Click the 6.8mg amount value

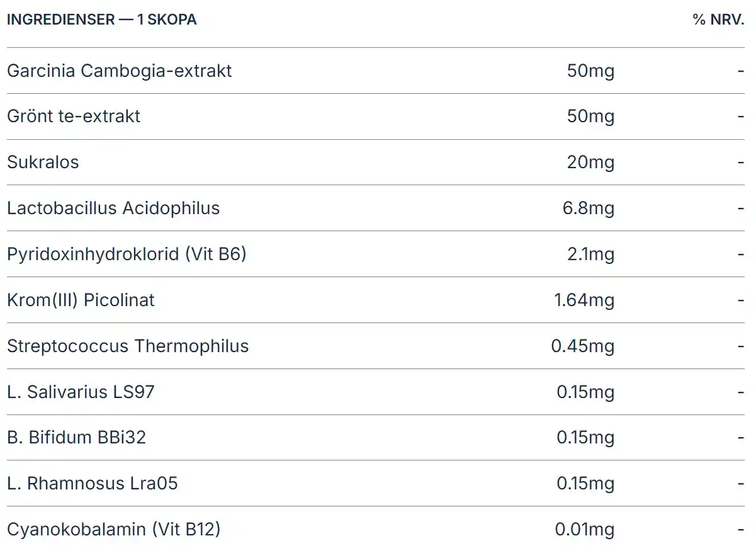(x=589, y=208)
